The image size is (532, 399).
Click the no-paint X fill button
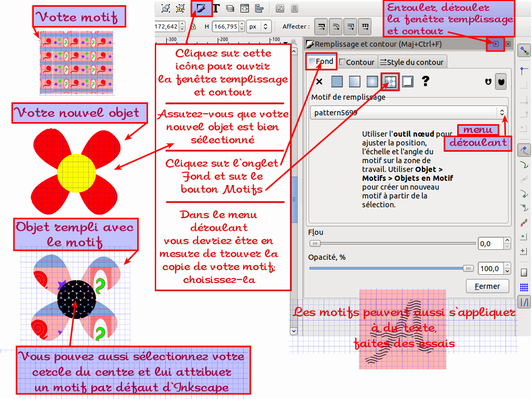[320, 82]
